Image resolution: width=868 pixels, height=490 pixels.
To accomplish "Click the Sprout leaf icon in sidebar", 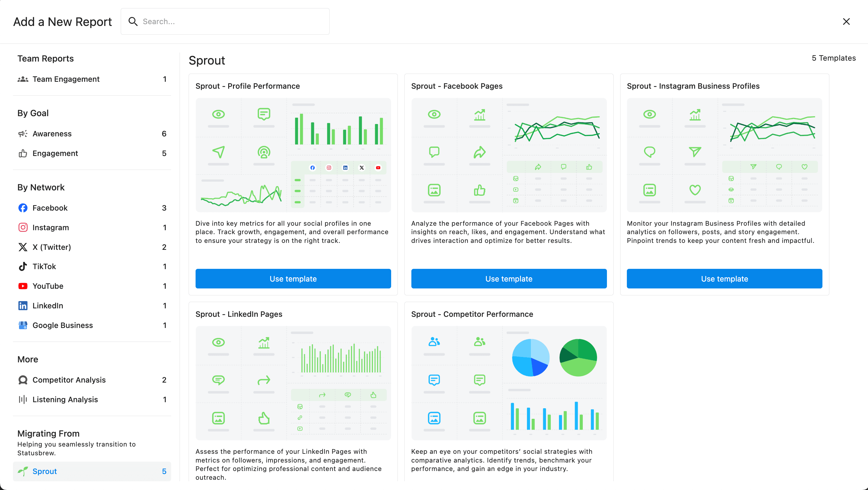I will 23,472.
